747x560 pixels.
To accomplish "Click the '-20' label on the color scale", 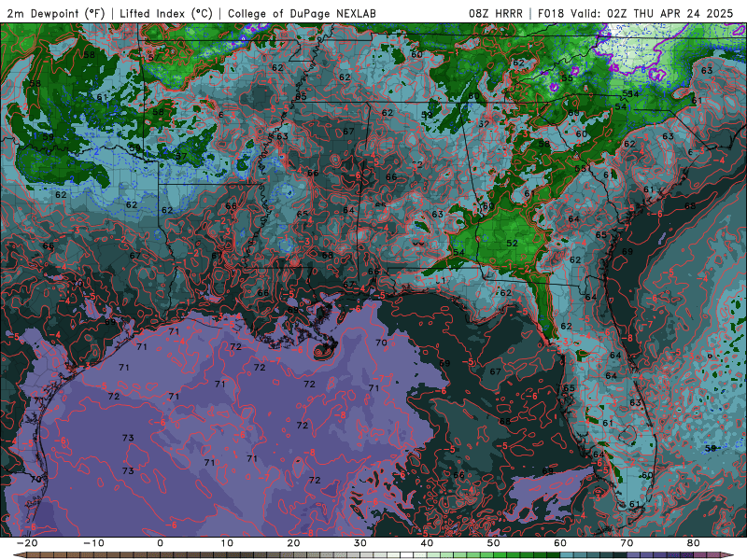I will pos(27,543).
